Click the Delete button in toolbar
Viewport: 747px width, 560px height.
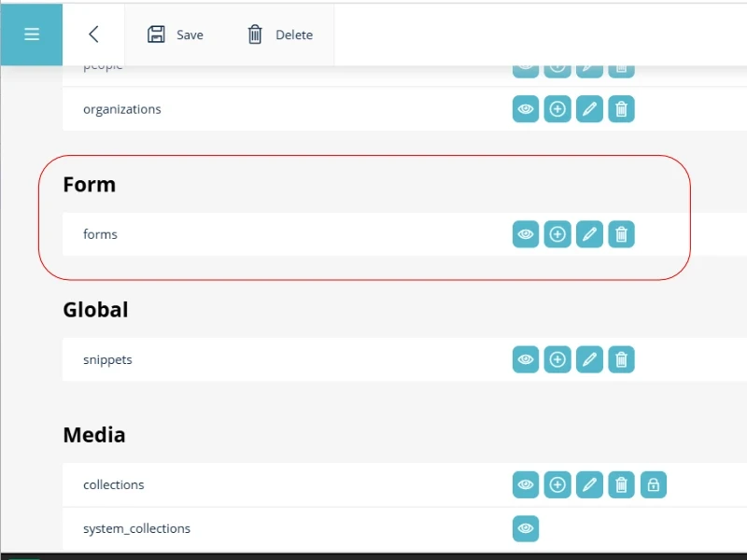point(280,35)
